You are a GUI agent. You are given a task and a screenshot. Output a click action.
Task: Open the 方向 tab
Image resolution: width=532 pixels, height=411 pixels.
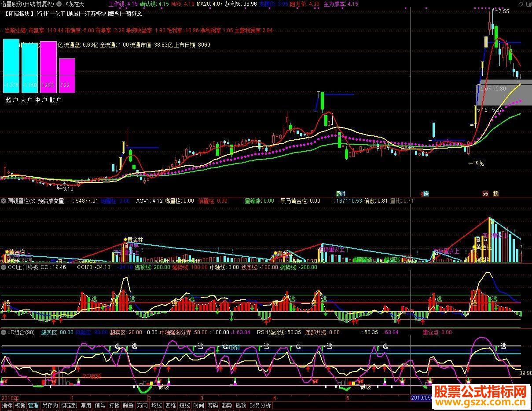coord(142,406)
